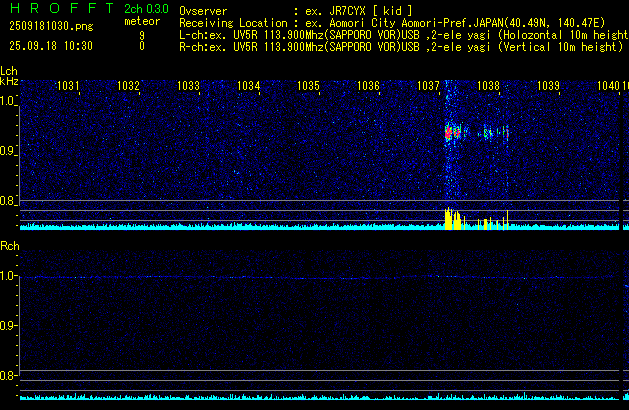The height and width of the screenshot is (410, 629).
Task: Click the HROFFT title text
Action: pyautogui.click(x=58, y=9)
